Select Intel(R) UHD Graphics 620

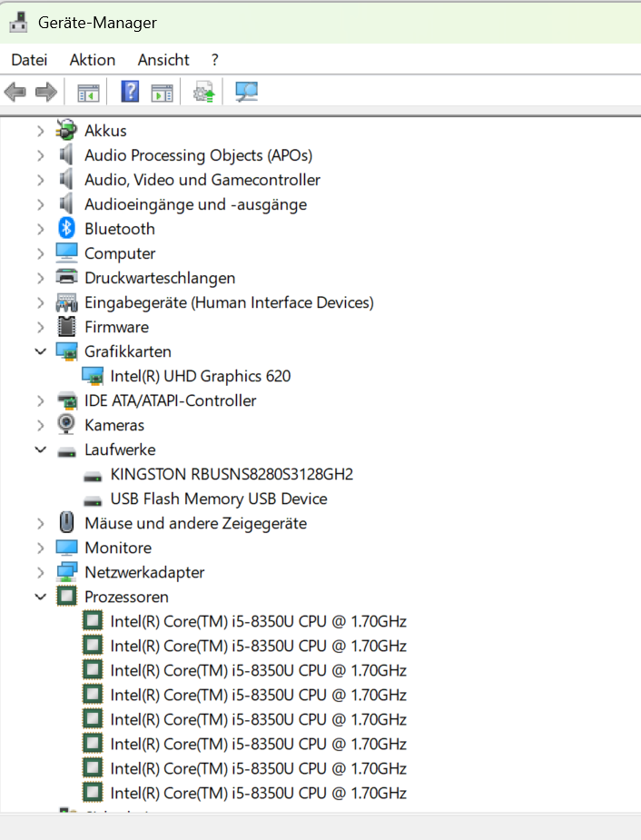pos(201,376)
